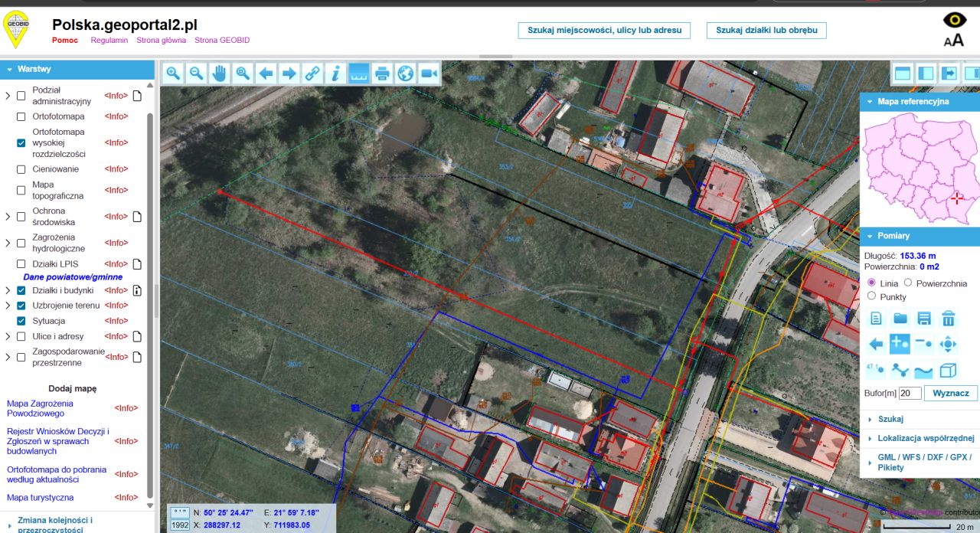This screenshot has width=980, height=533.
Task: Select the move point tool
Action: point(948,344)
